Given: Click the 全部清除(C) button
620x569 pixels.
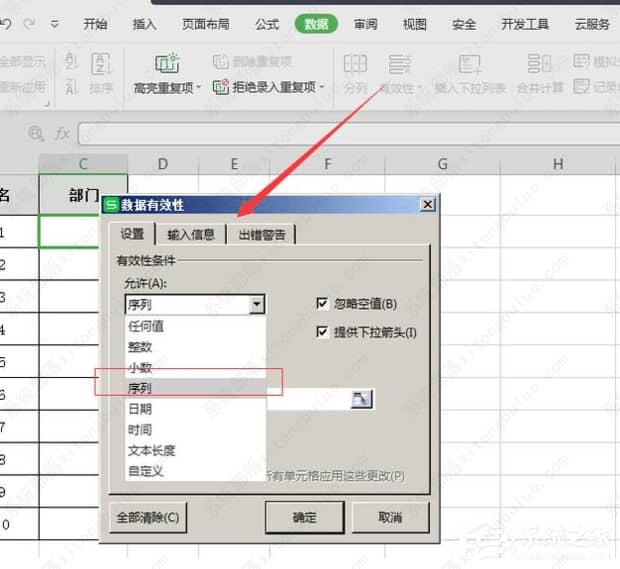Looking at the screenshot, I should click(148, 517).
